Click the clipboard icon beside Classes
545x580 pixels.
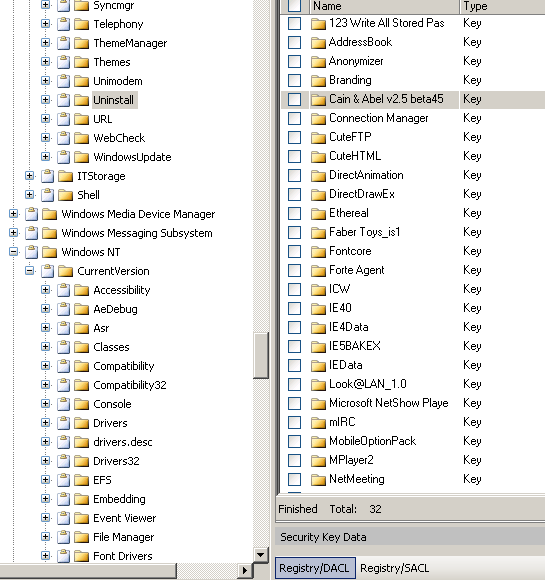64,347
